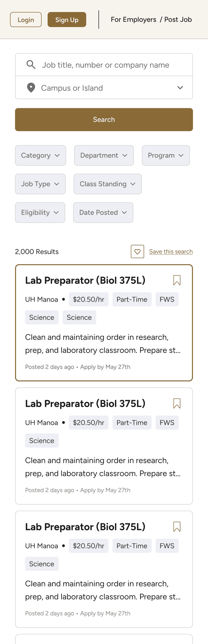Bookmark the first Lab Preparator job
The image size is (208, 644).
177,280
